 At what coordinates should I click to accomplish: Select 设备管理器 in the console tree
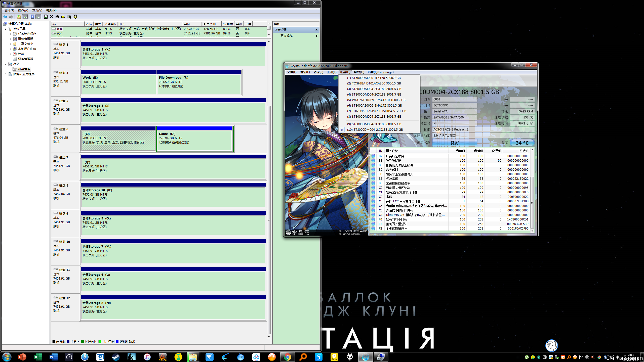coord(25,59)
